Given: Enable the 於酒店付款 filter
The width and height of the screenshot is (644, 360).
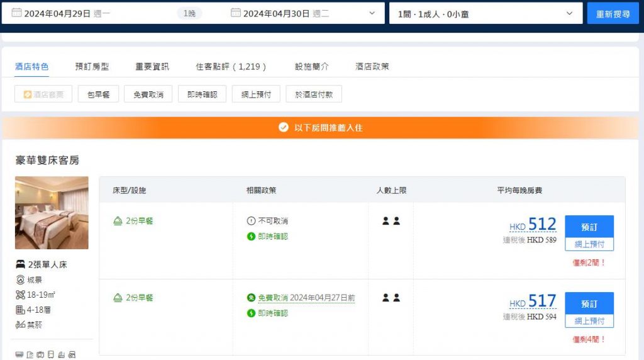Looking at the screenshot, I should [x=313, y=94].
